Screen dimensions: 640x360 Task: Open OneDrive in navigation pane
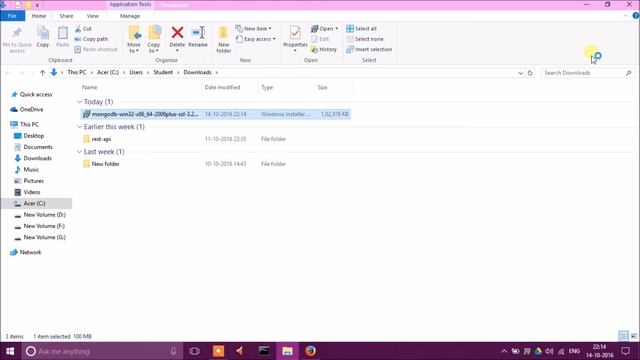(31, 109)
